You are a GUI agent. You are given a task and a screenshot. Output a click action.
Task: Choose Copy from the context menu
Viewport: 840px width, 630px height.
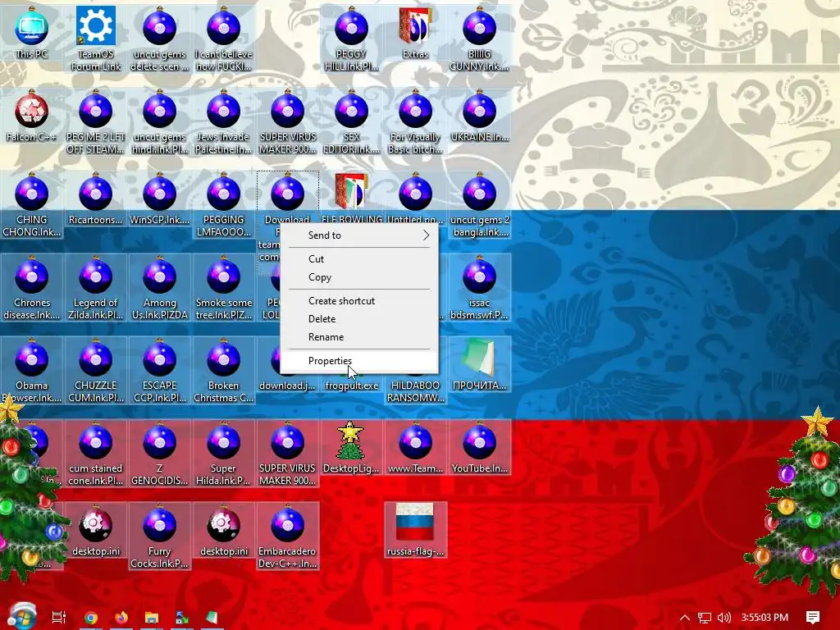[359, 277]
